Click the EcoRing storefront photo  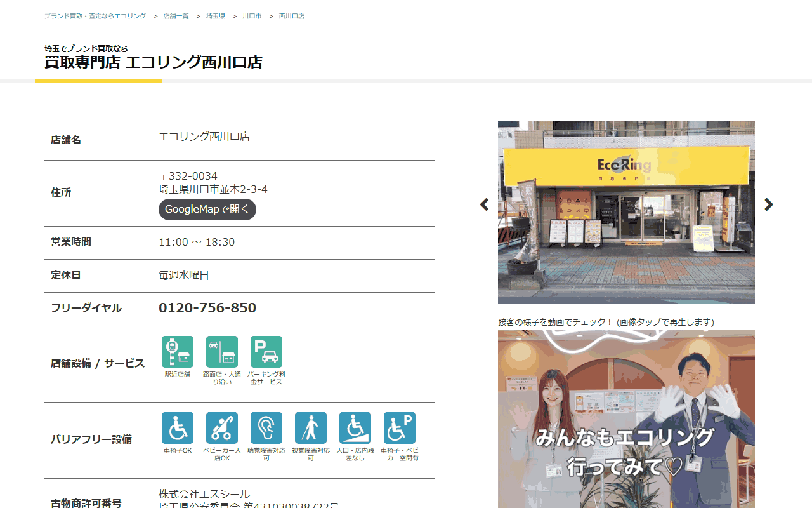click(626, 212)
